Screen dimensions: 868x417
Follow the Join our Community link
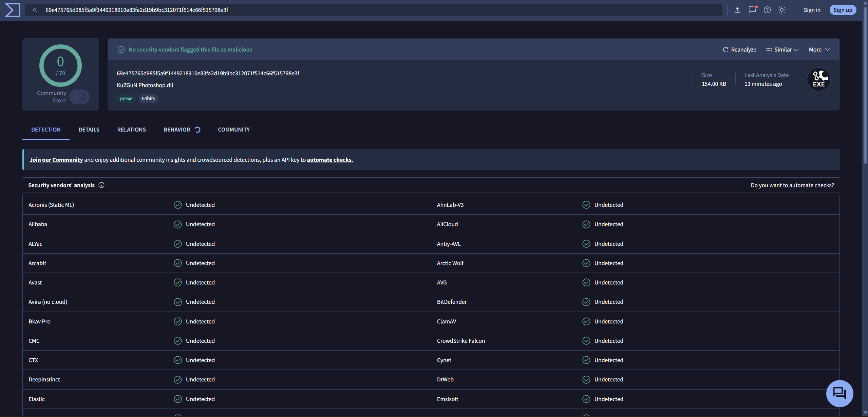click(x=56, y=160)
